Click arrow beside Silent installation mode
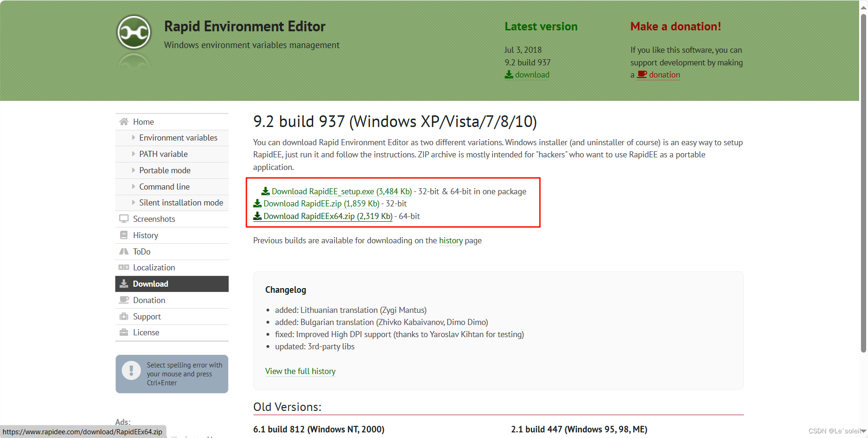868x438 pixels. (x=133, y=202)
